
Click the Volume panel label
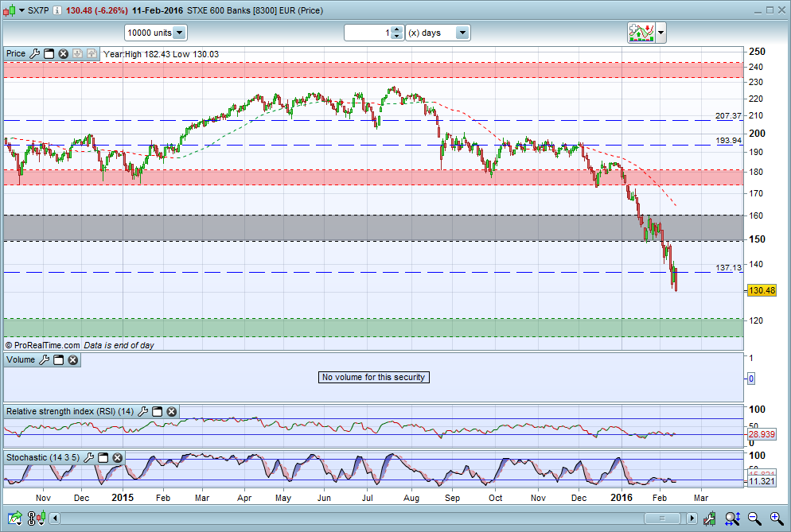point(21,360)
